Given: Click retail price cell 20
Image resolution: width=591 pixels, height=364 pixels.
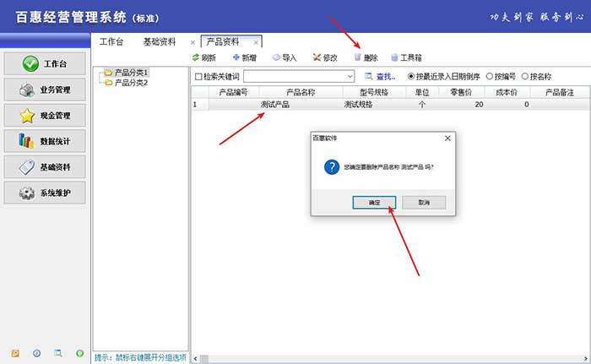Looking at the screenshot, I should [462, 105].
